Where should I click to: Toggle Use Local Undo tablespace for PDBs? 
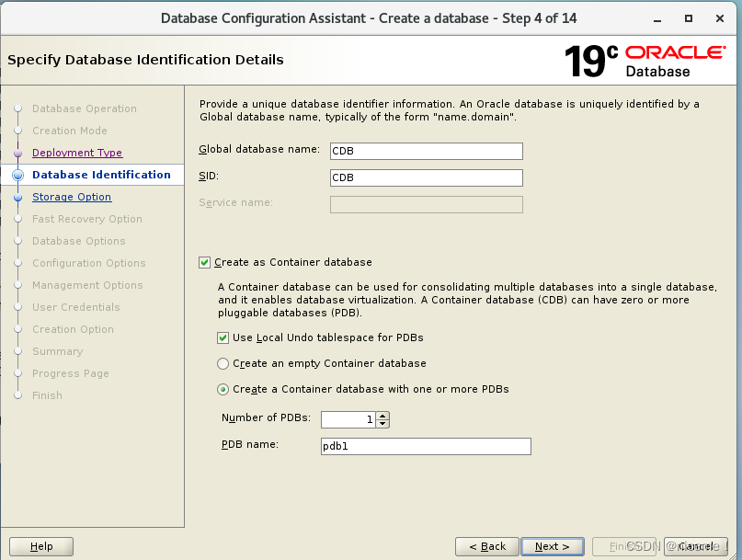click(x=223, y=338)
